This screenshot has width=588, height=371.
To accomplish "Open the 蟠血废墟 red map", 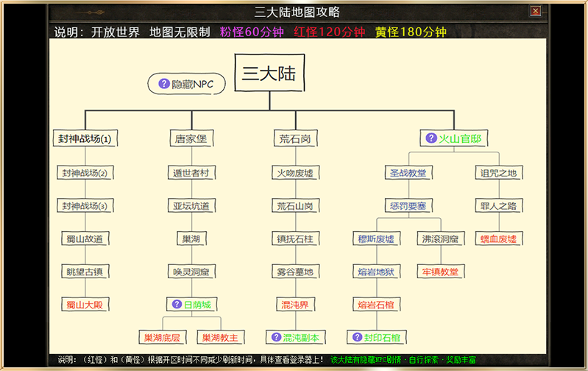I will point(499,239).
